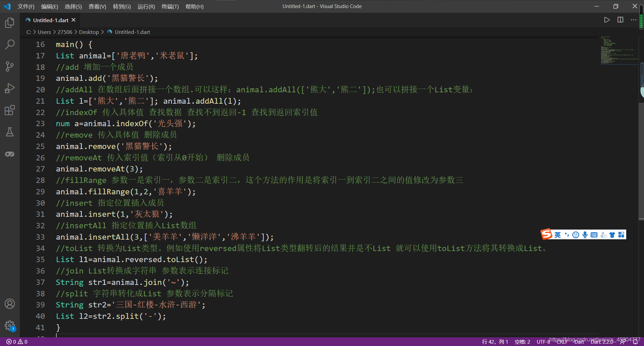This screenshot has width=644, height=346.
Task: Click the main() { line
Action: (74, 44)
